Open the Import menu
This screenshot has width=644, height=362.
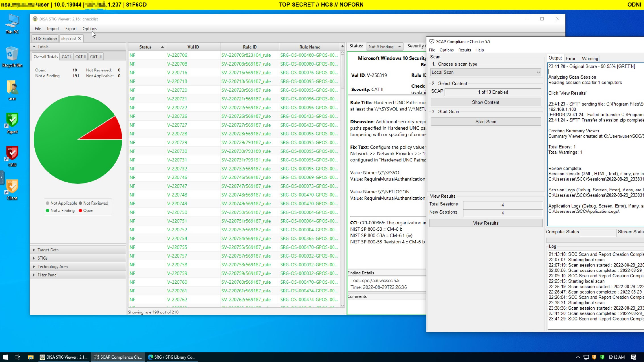tap(53, 28)
